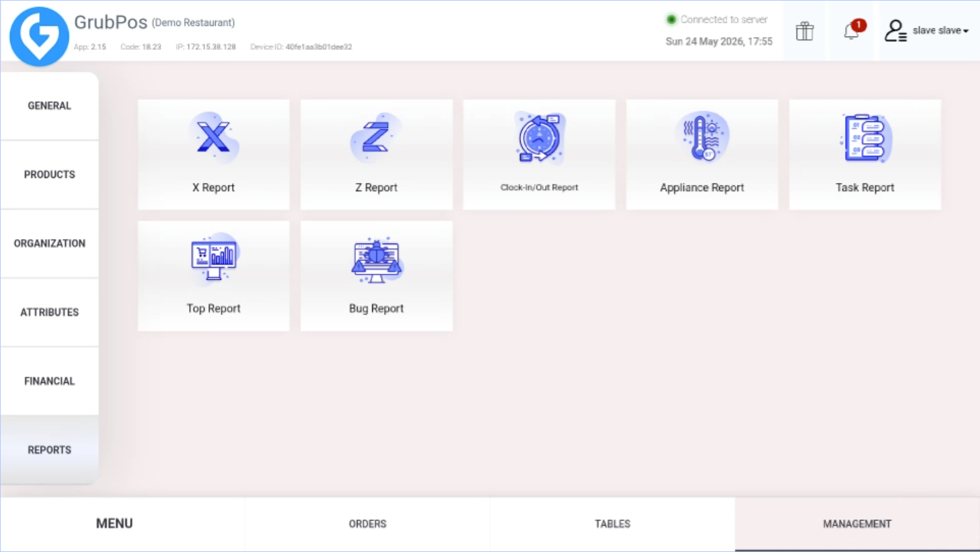
Task: Click the App 2.15 version text
Action: tap(90, 47)
